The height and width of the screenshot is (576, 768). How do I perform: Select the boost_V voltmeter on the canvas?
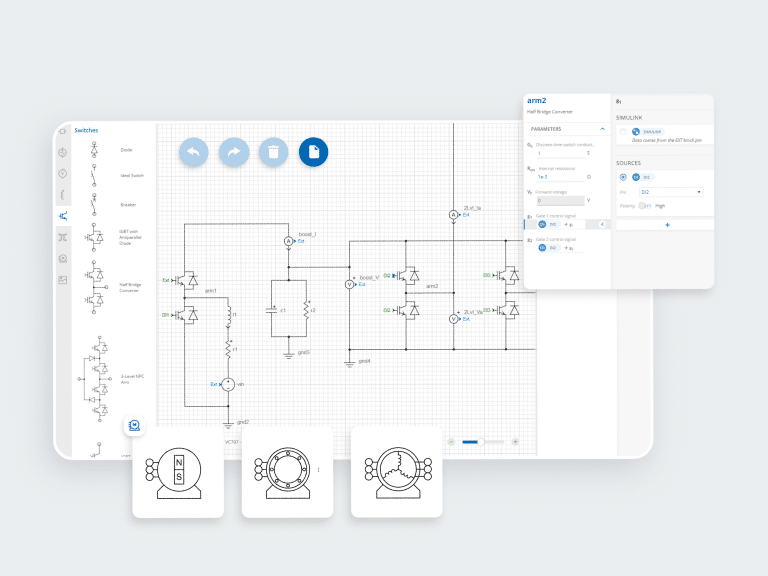[349, 284]
